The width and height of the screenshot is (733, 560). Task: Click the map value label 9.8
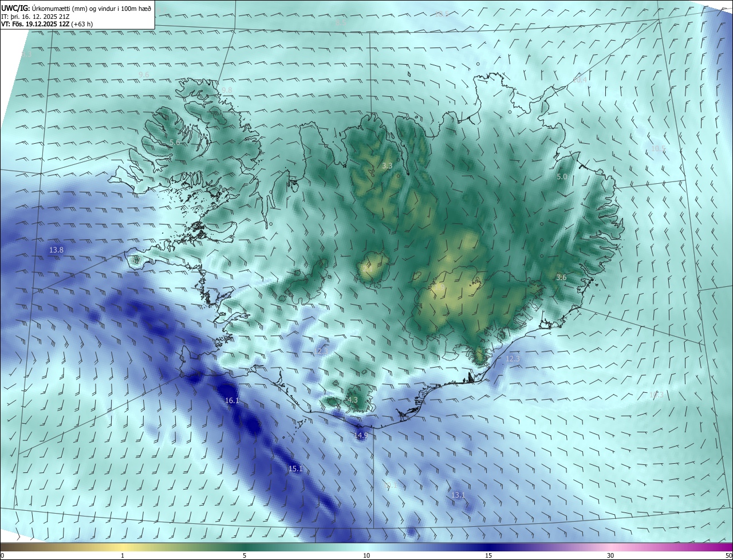tap(227, 90)
